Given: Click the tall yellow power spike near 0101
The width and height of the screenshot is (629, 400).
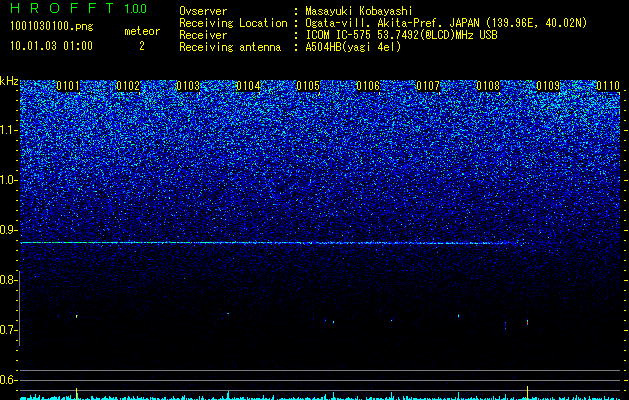Looking at the screenshot, I should pos(76,393).
